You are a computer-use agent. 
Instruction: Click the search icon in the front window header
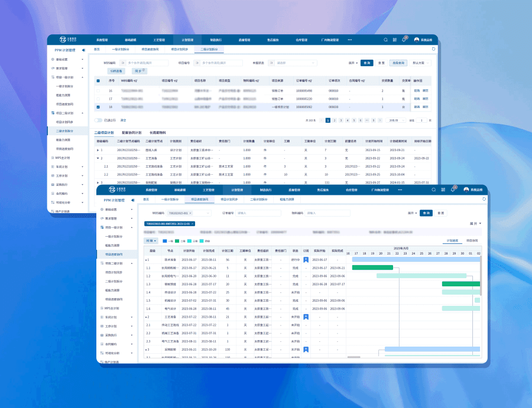pyautogui.click(x=434, y=190)
